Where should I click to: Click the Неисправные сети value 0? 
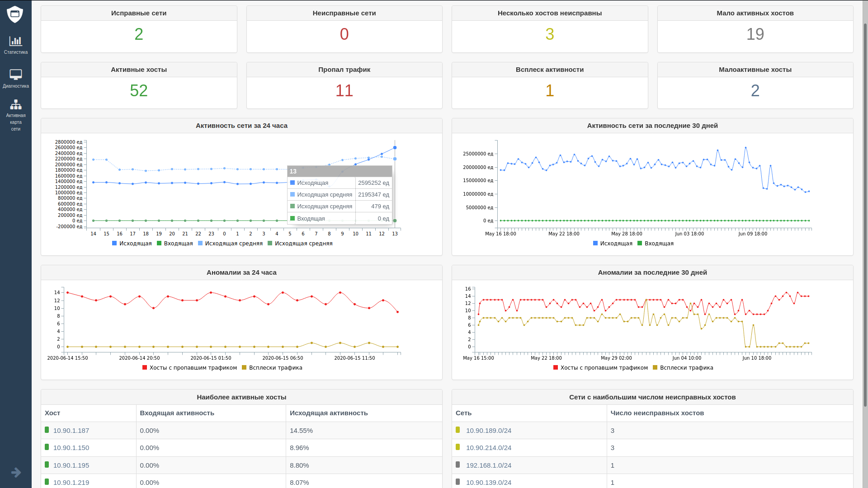tap(344, 34)
